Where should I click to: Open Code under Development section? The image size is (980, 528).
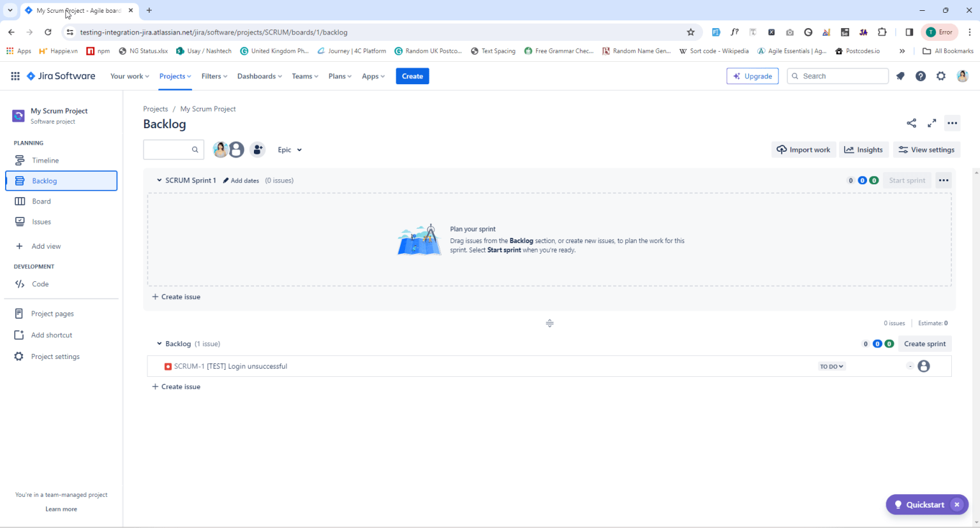click(x=40, y=284)
